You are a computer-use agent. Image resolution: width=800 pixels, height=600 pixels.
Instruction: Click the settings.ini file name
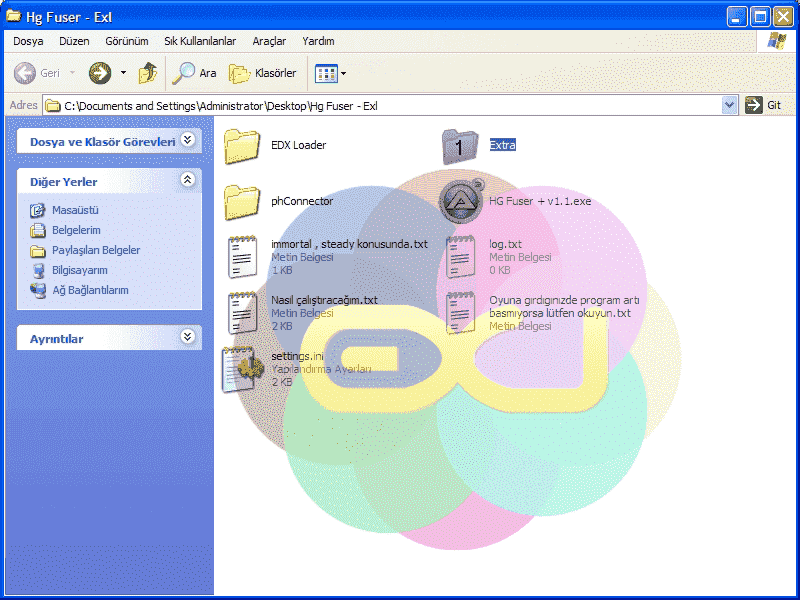[x=297, y=356]
